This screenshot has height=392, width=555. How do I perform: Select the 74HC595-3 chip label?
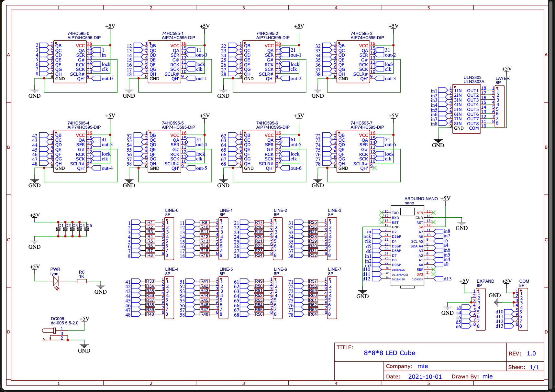tap(361, 33)
